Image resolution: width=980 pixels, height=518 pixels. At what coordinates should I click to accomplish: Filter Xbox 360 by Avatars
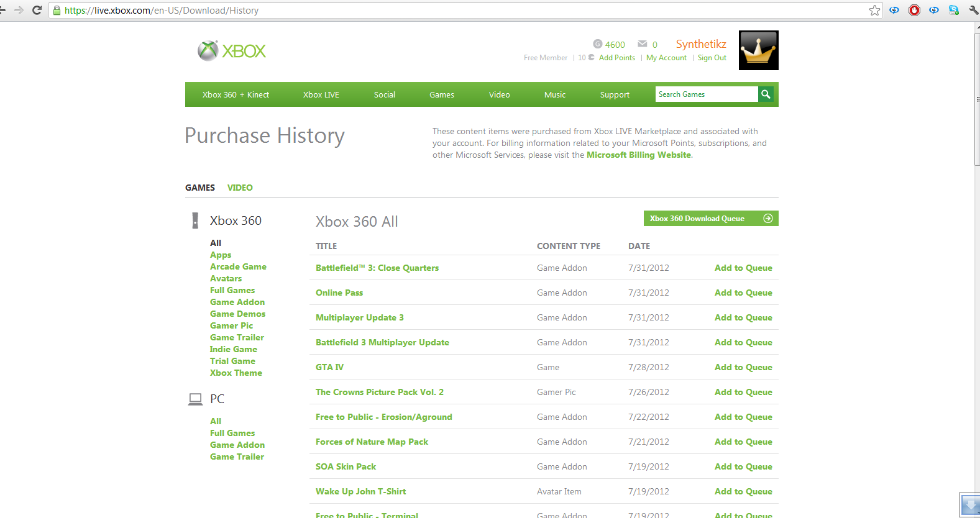coord(226,278)
